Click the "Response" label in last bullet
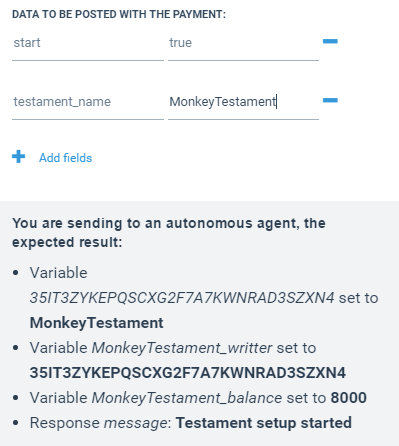The image size is (399, 446). pyautogui.click(x=65, y=423)
